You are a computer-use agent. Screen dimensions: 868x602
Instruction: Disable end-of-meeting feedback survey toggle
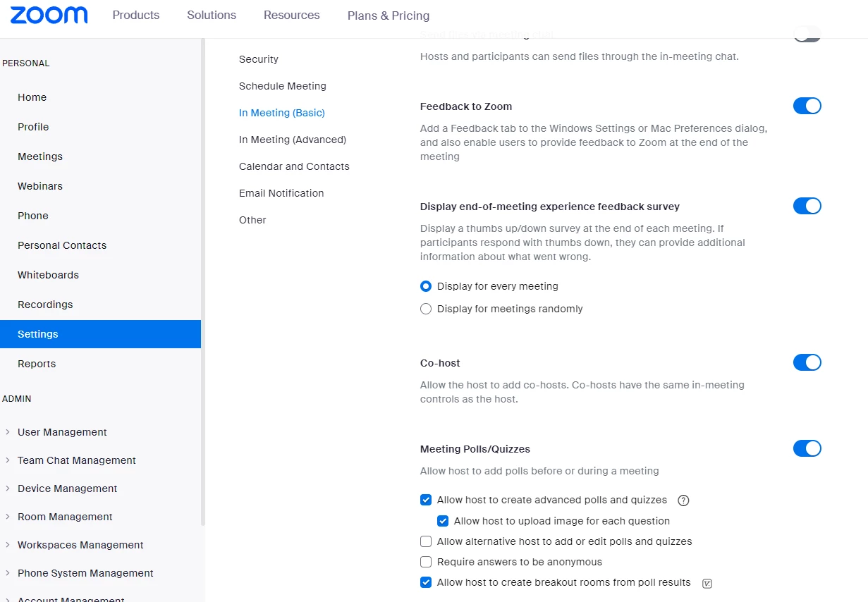[x=807, y=206]
